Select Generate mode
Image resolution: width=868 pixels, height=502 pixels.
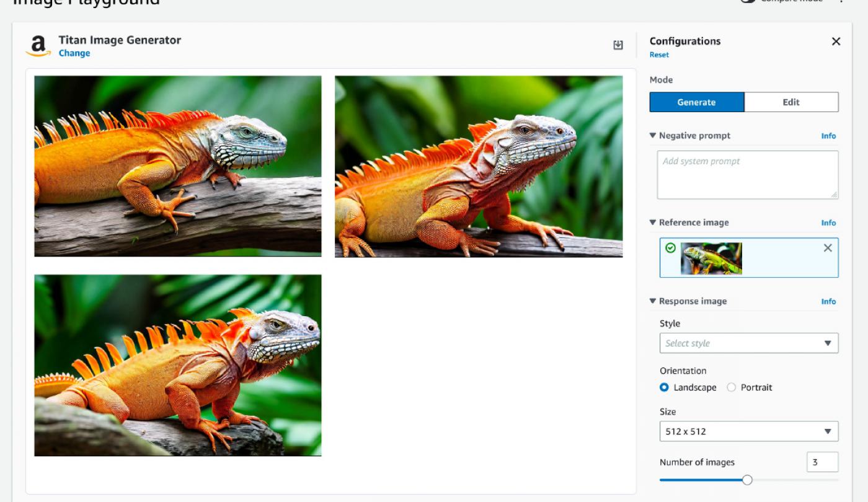coord(697,102)
